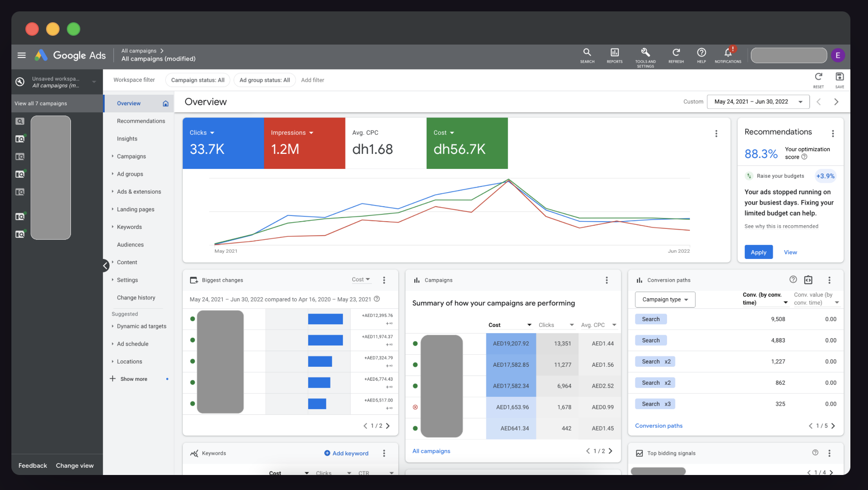868x490 pixels.
Task: Click the Google Ads logo
Action: click(70, 55)
